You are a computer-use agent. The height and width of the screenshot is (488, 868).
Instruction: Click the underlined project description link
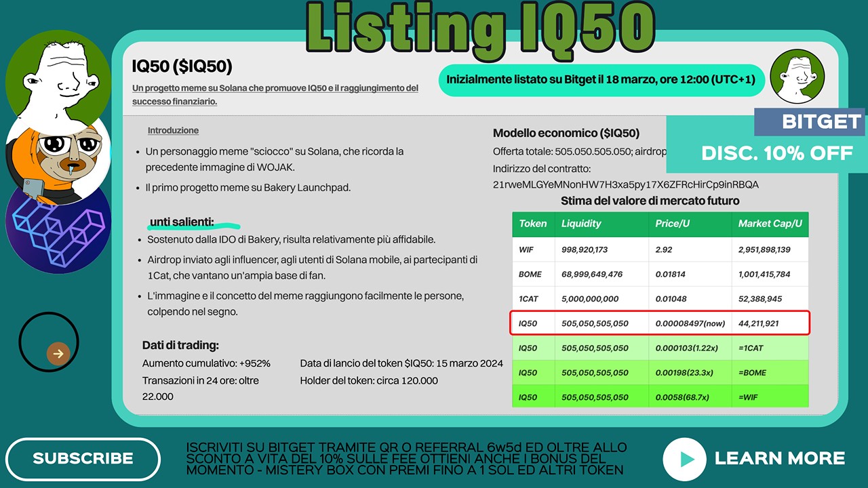(275, 95)
